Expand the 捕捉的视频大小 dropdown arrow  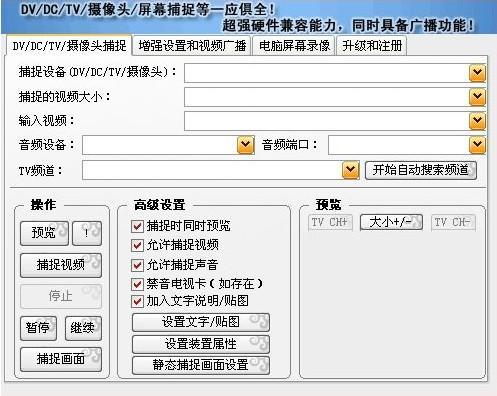click(477, 97)
